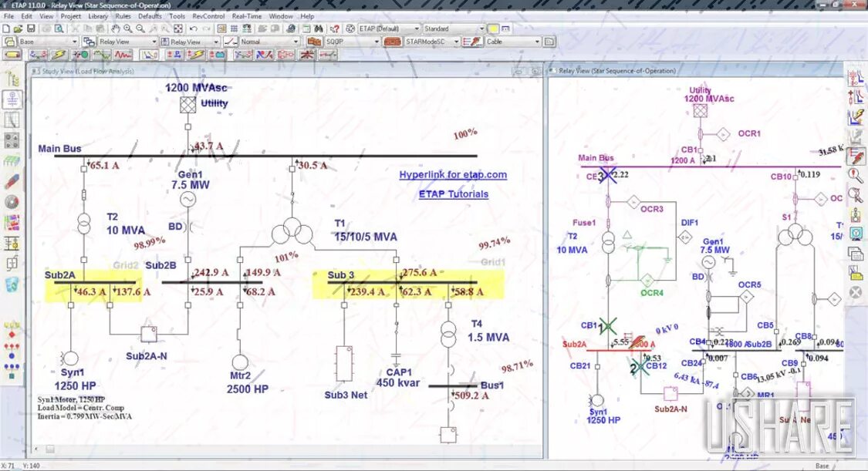Switch to Load Flow analysis mode
The width and height of the screenshot is (868, 471).
[39, 55]
